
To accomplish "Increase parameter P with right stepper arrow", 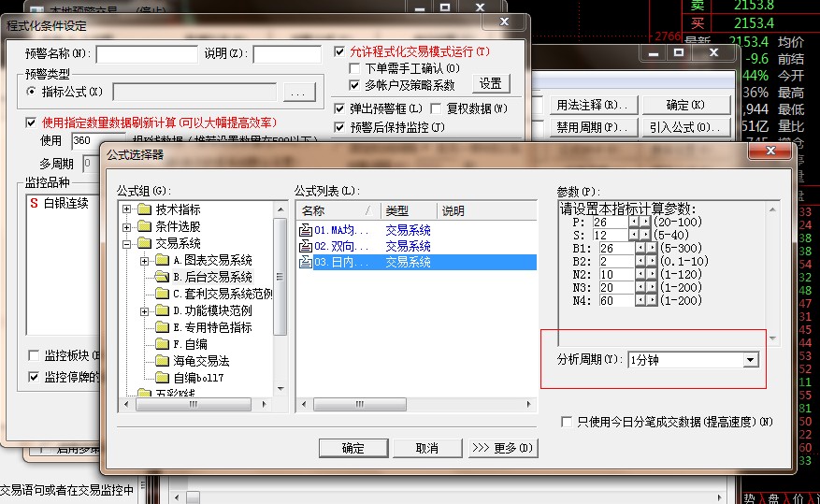I will [645, 222].
